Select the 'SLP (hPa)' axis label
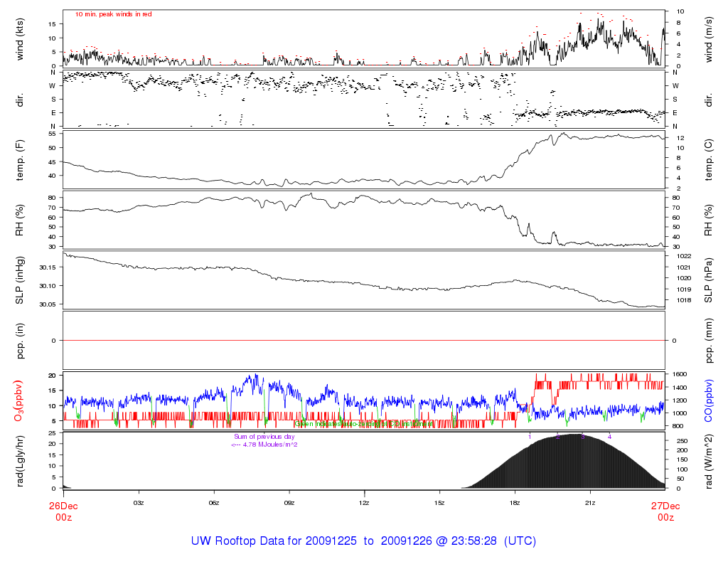728x569 pixels. click(x=709, y=280)
